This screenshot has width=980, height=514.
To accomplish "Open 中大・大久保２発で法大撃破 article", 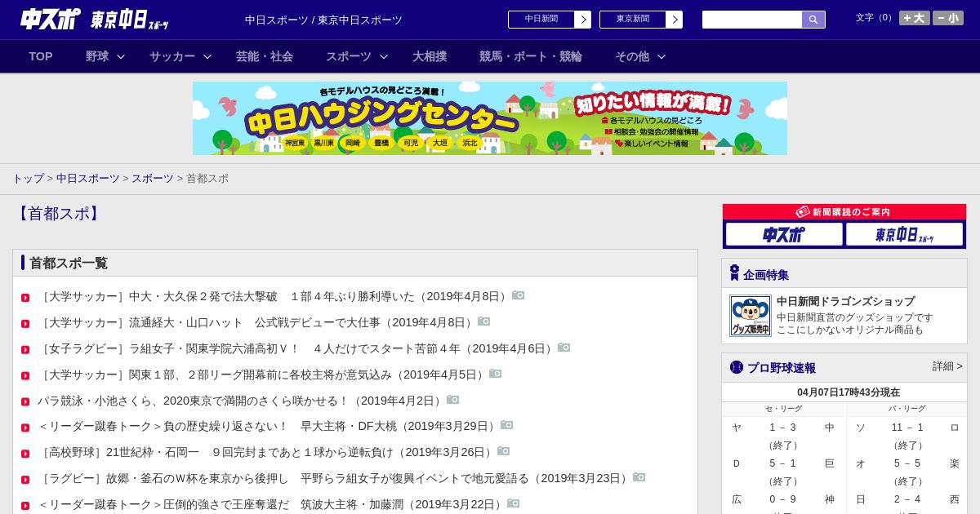I will [274, 297].
